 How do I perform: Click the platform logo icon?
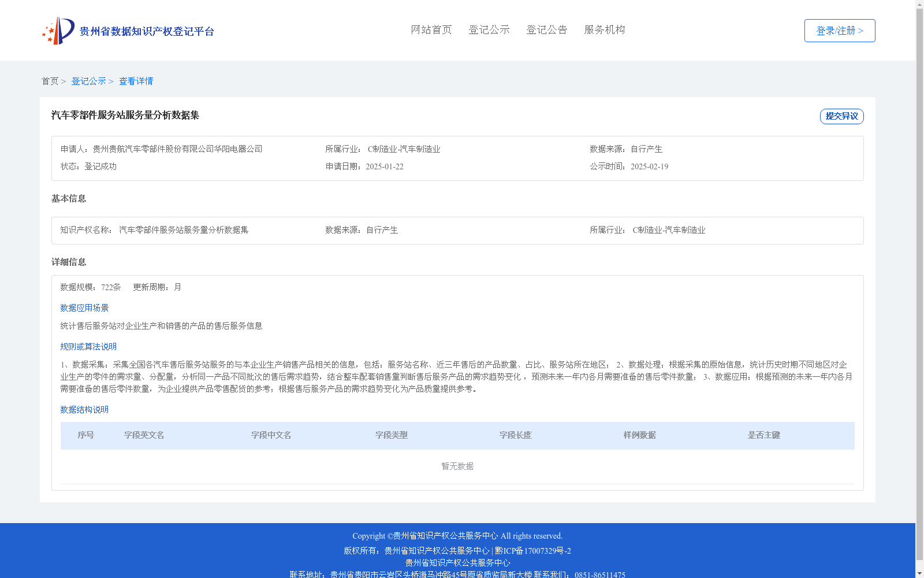click(58, 31)
